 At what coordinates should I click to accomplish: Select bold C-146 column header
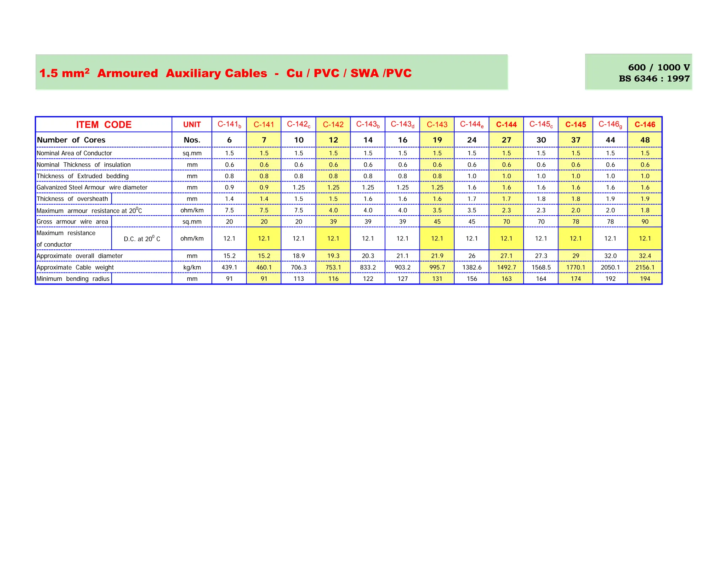point(645,125)
